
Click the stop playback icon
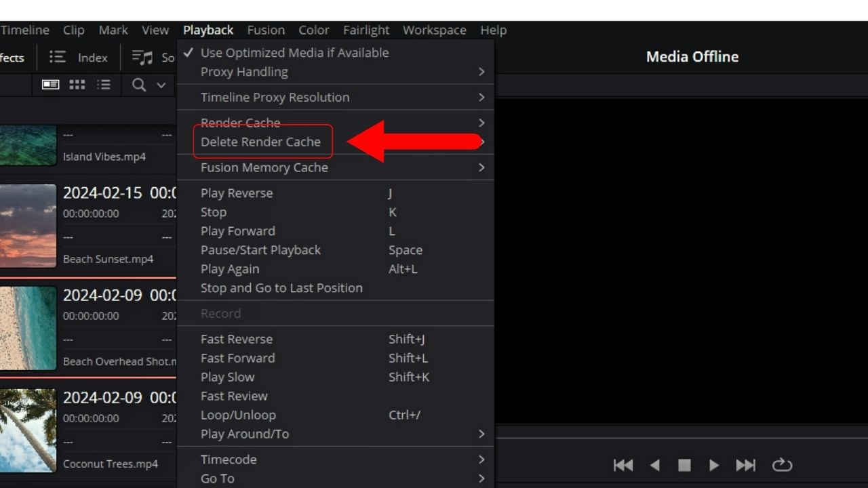coord(684,465)
